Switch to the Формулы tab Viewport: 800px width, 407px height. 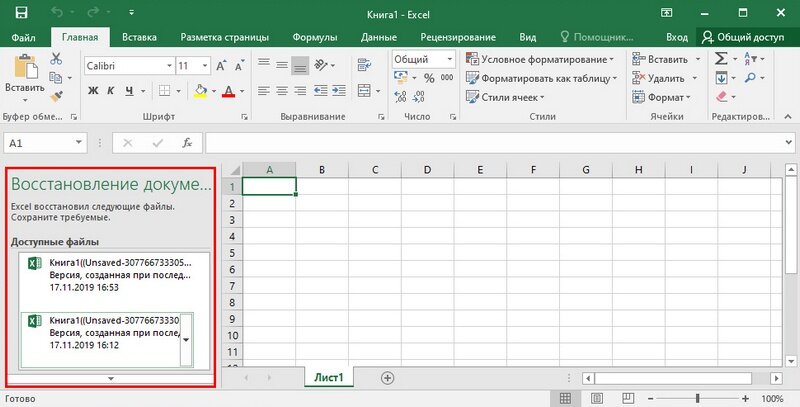tap(315, 37)
